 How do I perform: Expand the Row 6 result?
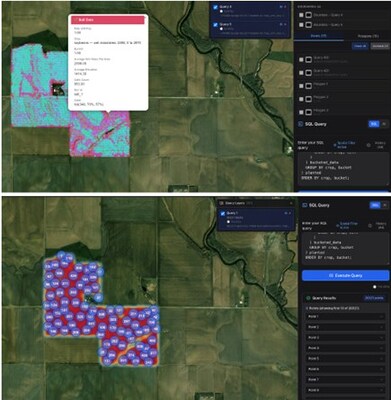click(x=345, y=369)
